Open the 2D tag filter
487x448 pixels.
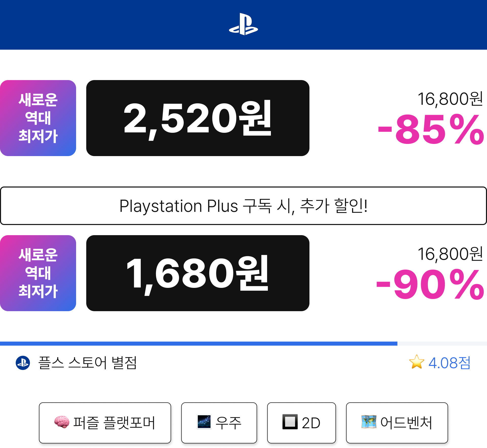pos(302,423)
